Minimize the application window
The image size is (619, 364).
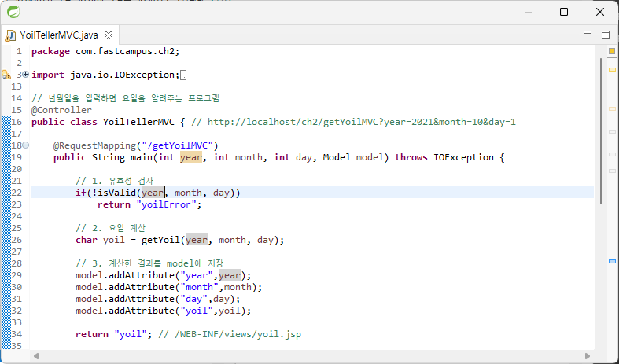click(x=529, y=12)
